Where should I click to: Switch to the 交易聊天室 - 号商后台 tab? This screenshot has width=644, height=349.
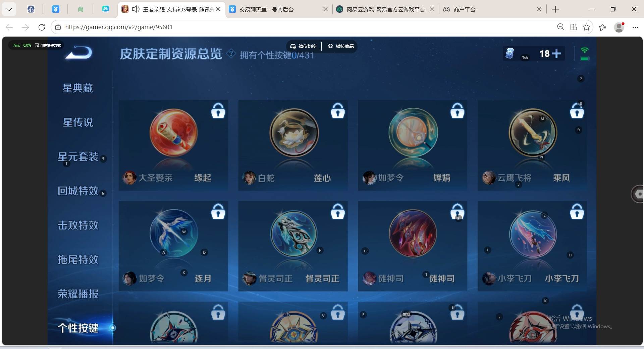[278, 9]
